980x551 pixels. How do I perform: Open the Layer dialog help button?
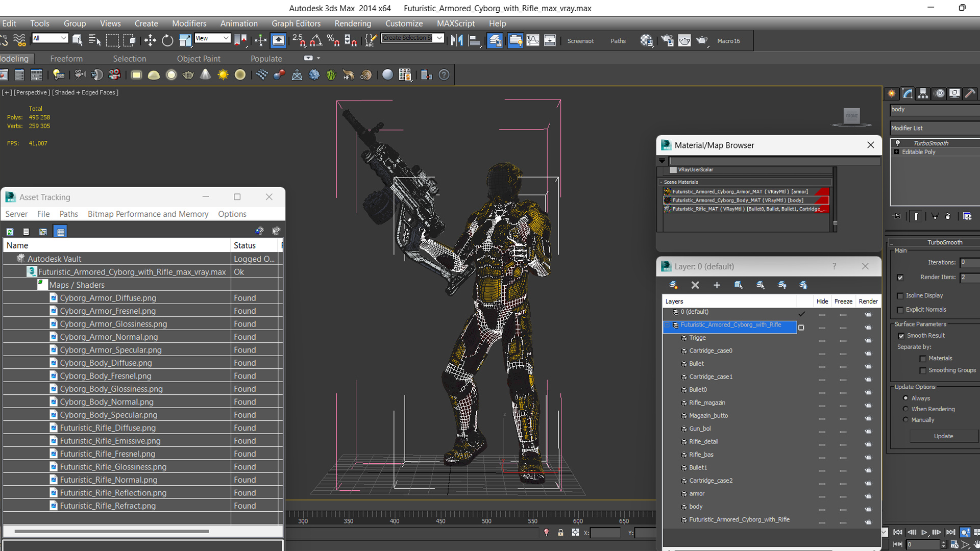coord(834,266)
